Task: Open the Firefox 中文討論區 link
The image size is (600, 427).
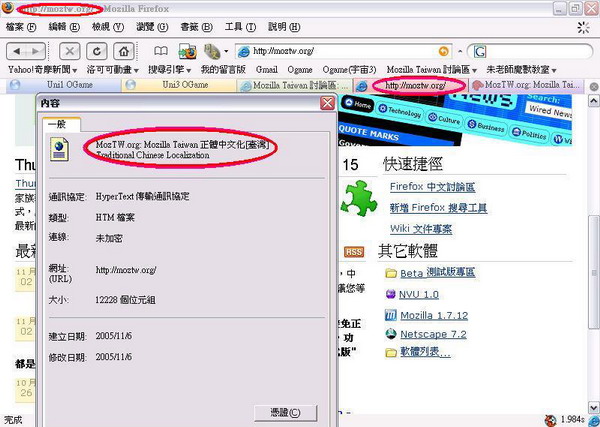Action: [432, 187]
